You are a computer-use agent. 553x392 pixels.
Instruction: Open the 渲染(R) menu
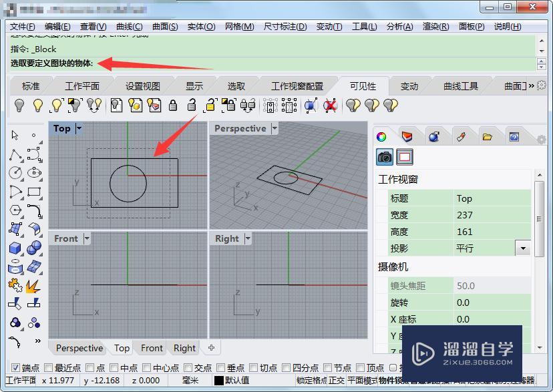[x=435, y=27]
